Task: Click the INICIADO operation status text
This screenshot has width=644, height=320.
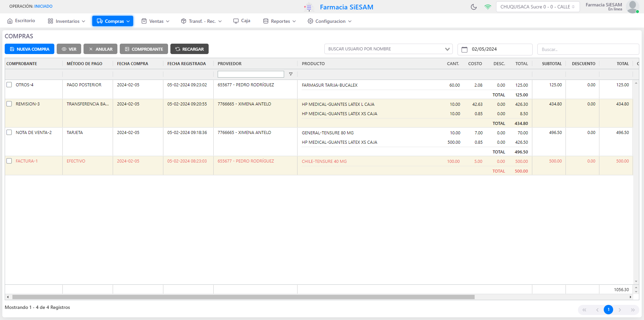Action: pos(43,6)
